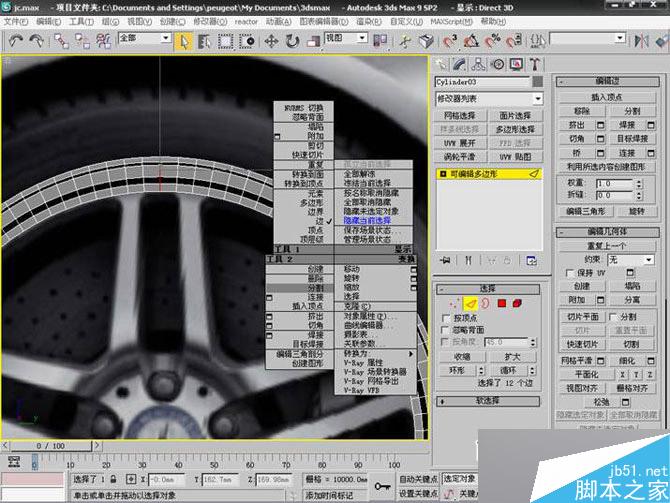The height and width of the screenshot is (503, 670).
Task: Choose 转换到顶点 in the context menu
Action: coord(302,183)
